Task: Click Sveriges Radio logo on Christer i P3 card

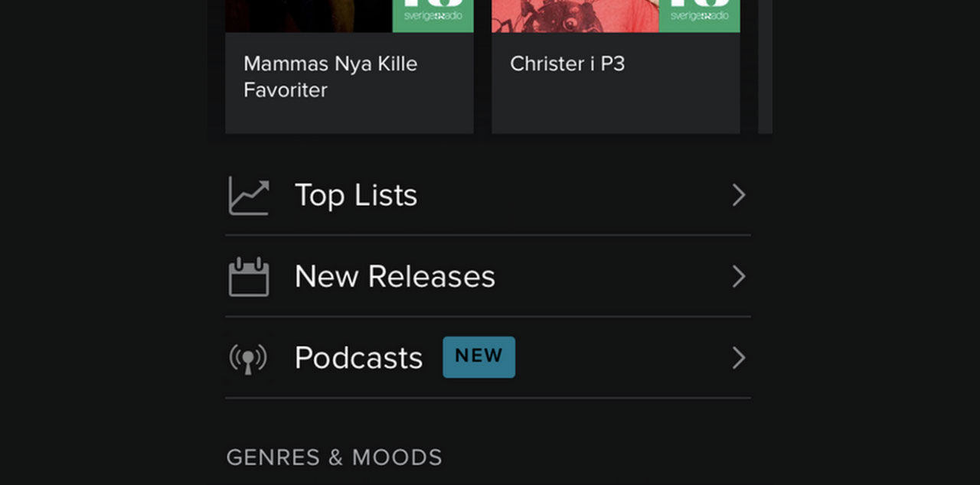Action: [699, 16]
